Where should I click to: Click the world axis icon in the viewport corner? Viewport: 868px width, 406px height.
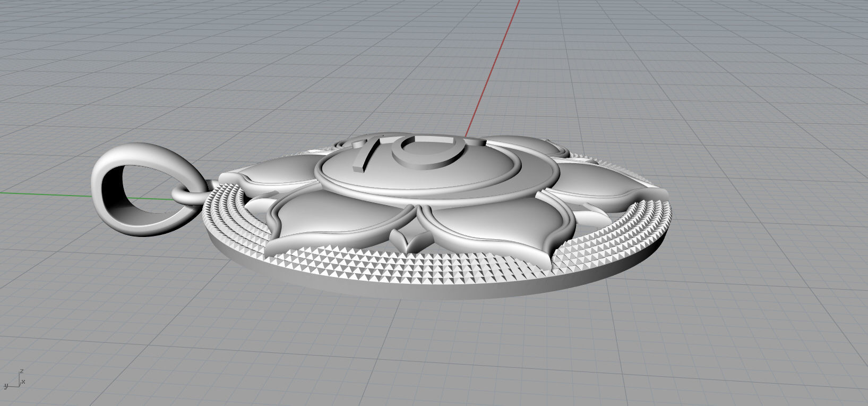[14, 379]
